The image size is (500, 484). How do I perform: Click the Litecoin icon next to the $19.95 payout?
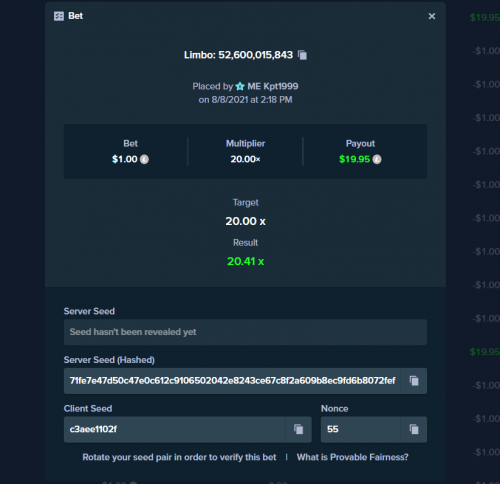[377, 159]
